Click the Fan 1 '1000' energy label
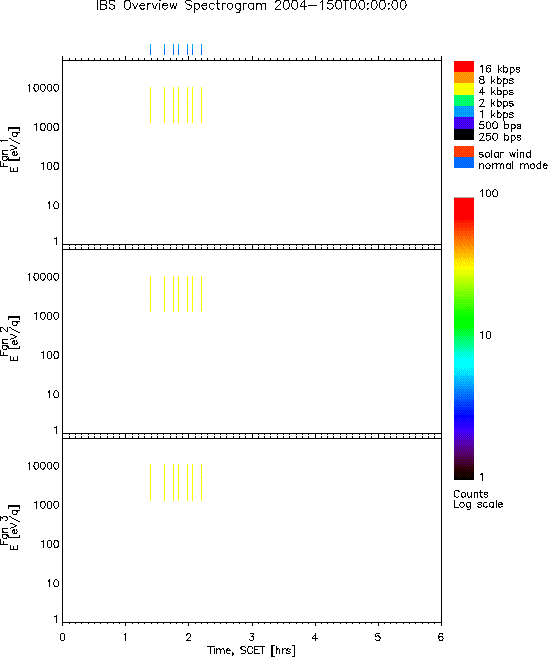 point(47,127)
